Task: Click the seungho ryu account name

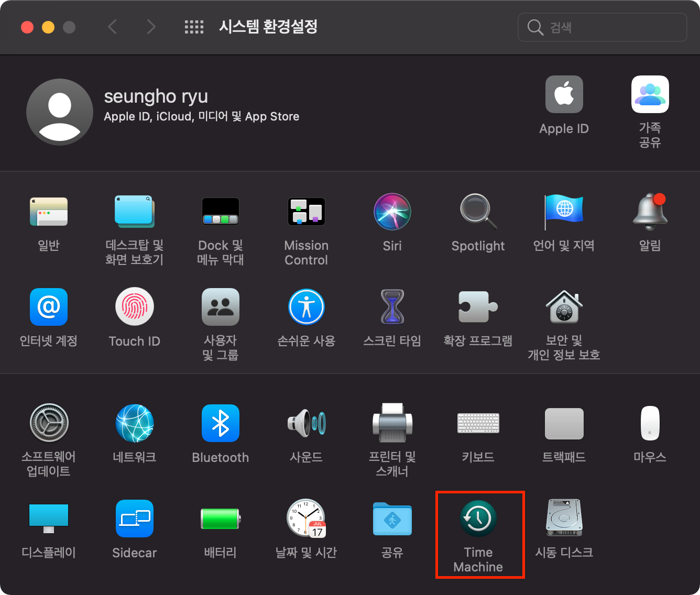Action: click(x=156, y=96)
